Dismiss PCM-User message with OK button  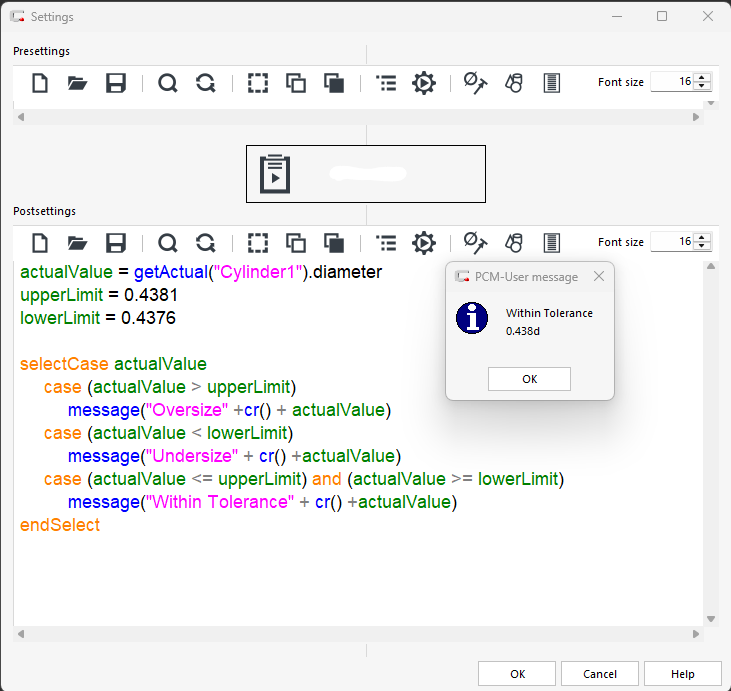[x=529, y=379]
